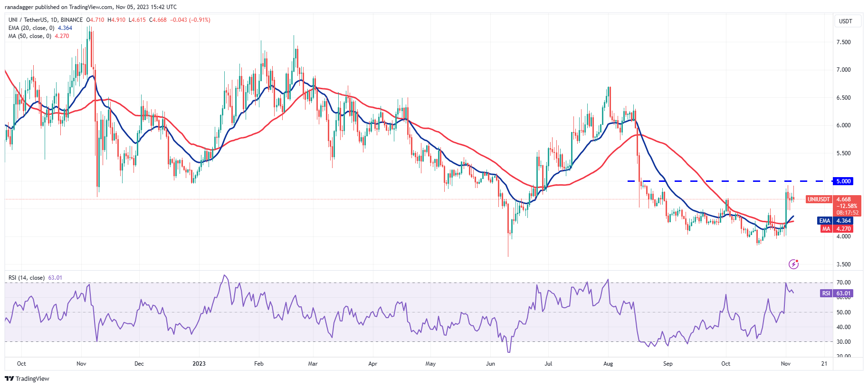Screen dimensions: 868x387
Task: Click the blue 5.000 price level label
Action: click(x=843, y=181)
